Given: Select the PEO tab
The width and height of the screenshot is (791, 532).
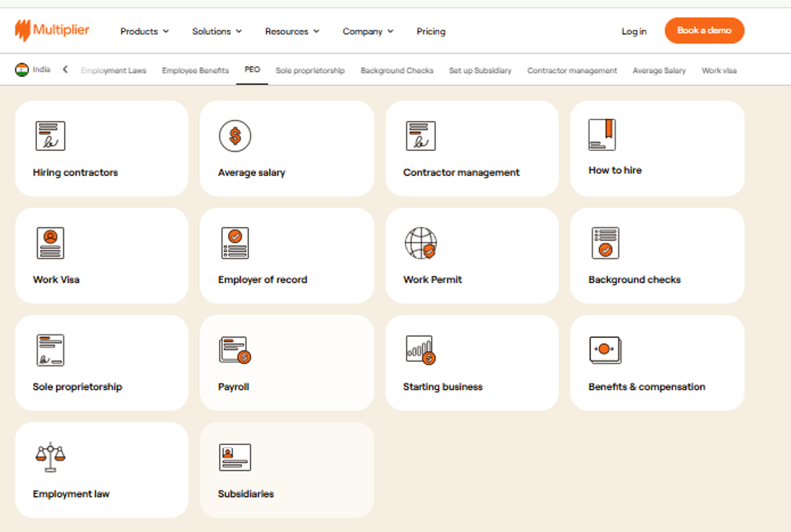Looking at the screenshot, I should point(252,70).
